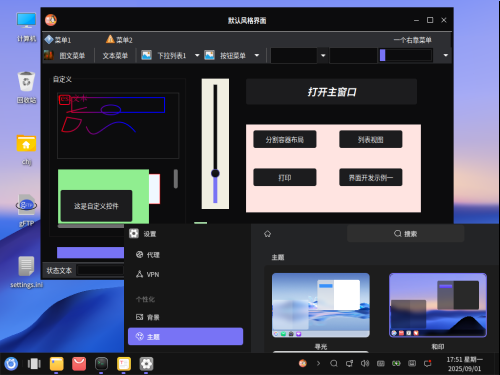Click the 下拉列表1 picture icon

146,55
